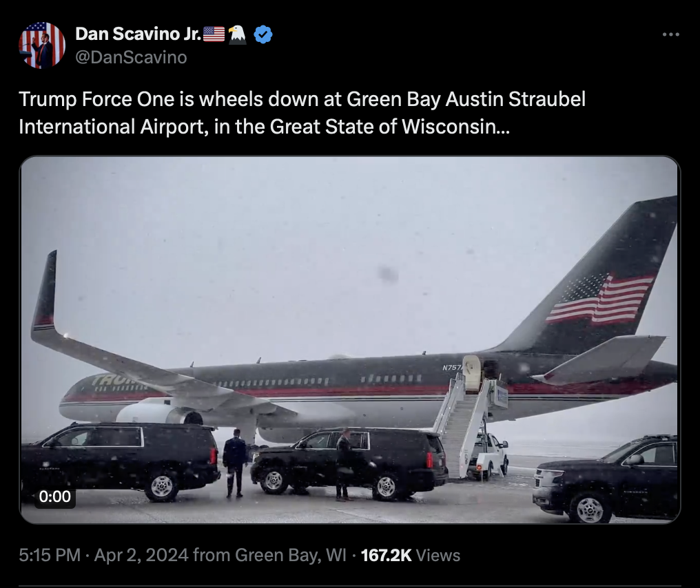Viewport: 700px width, 588px height.
Task: Open the three-dot more options menu
Action: (670, 34)
